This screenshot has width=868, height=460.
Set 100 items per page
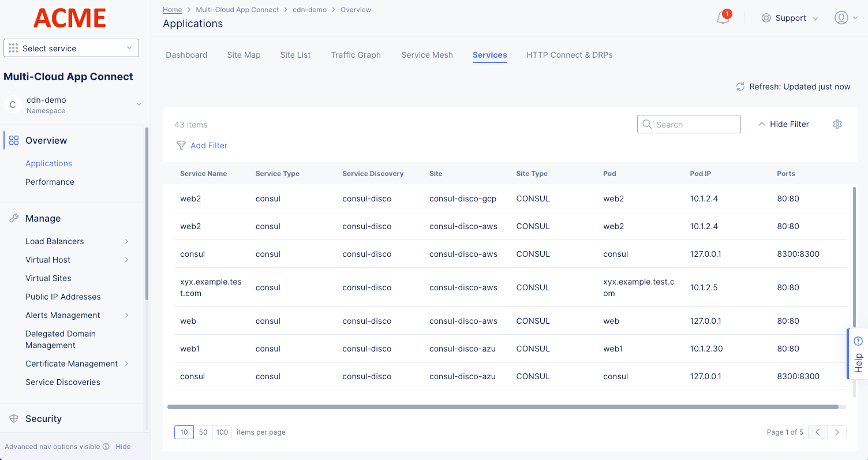point(222,432)
